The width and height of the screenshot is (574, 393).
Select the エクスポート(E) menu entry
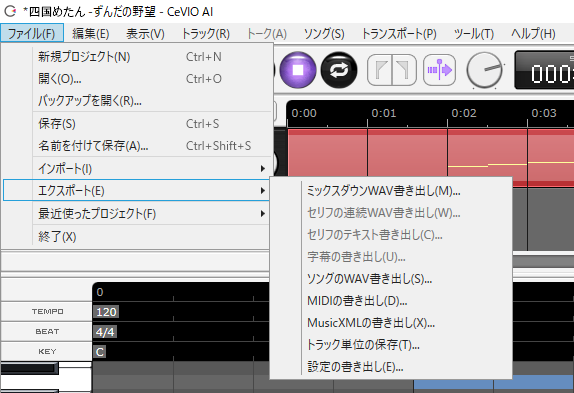(136, 190)
